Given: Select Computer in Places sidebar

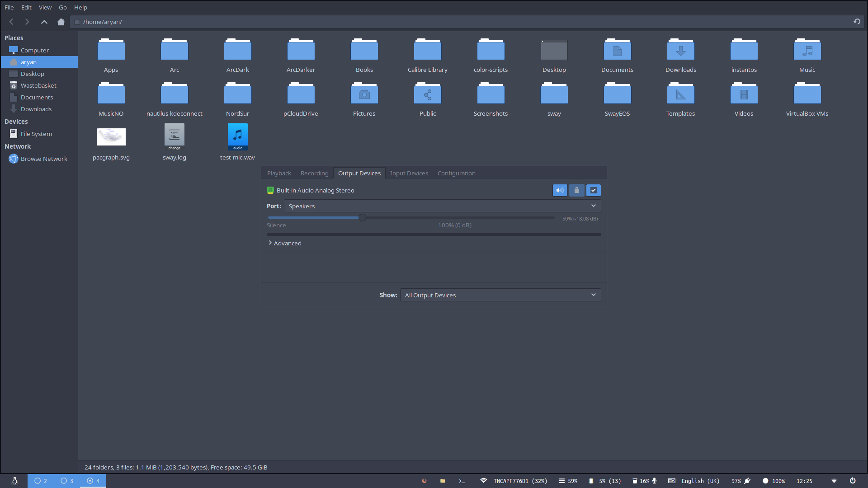Looking at the screenshot, I should [x=39, y=50].
